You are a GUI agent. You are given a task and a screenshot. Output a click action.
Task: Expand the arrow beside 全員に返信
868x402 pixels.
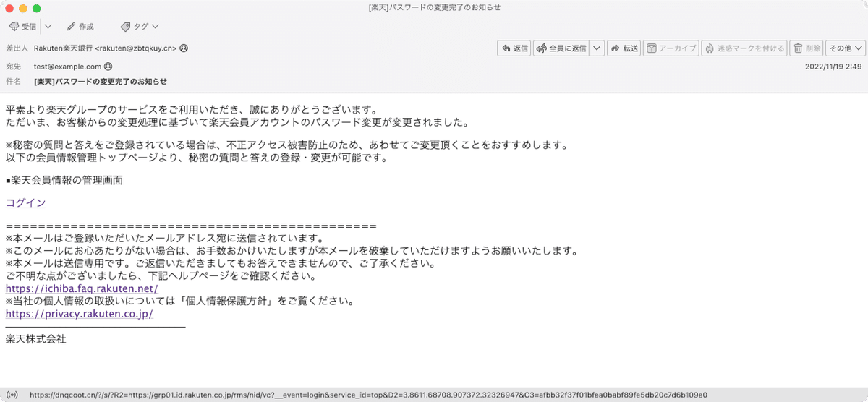tap(597, 48)
